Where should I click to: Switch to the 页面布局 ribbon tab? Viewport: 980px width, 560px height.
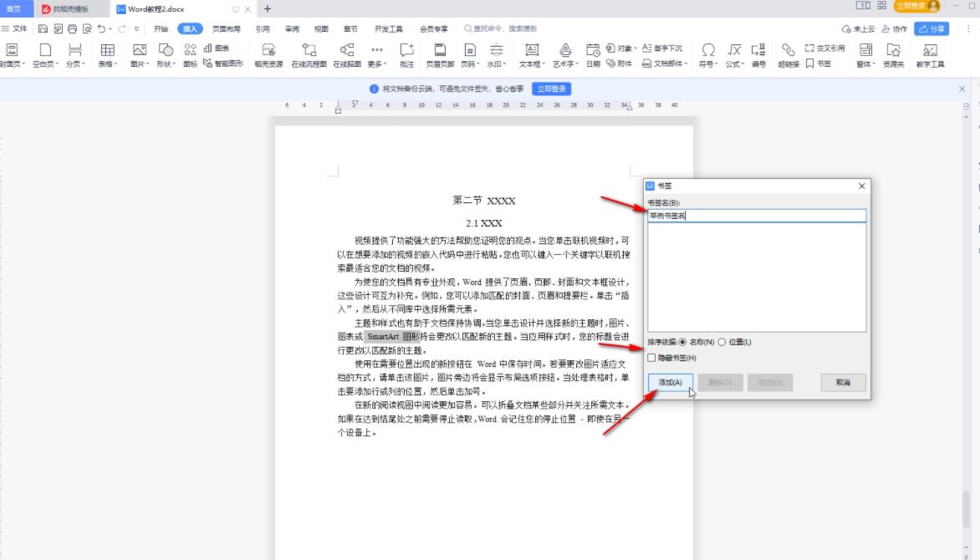(x=224, y=28)
